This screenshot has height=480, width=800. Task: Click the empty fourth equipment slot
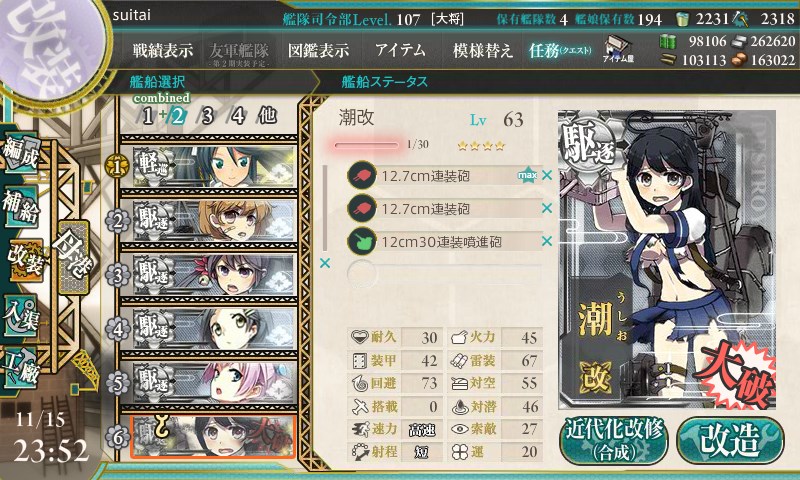click(444, 274)
